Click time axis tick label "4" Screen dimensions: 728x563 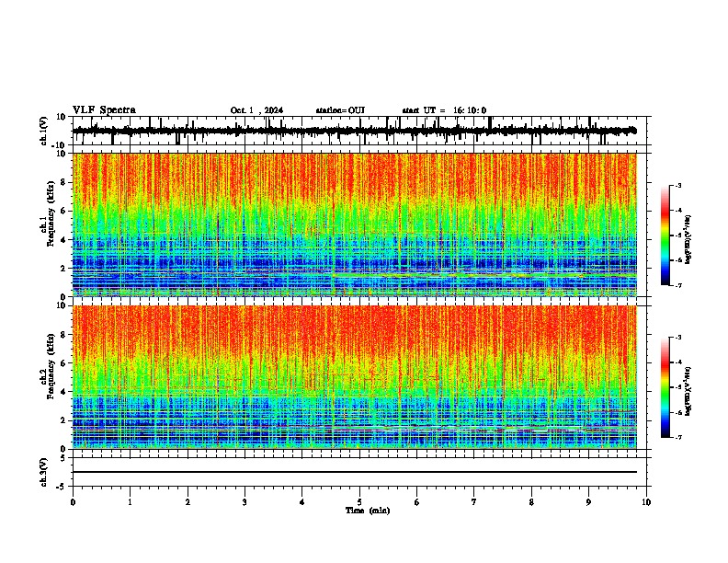(x=302, y=502)
